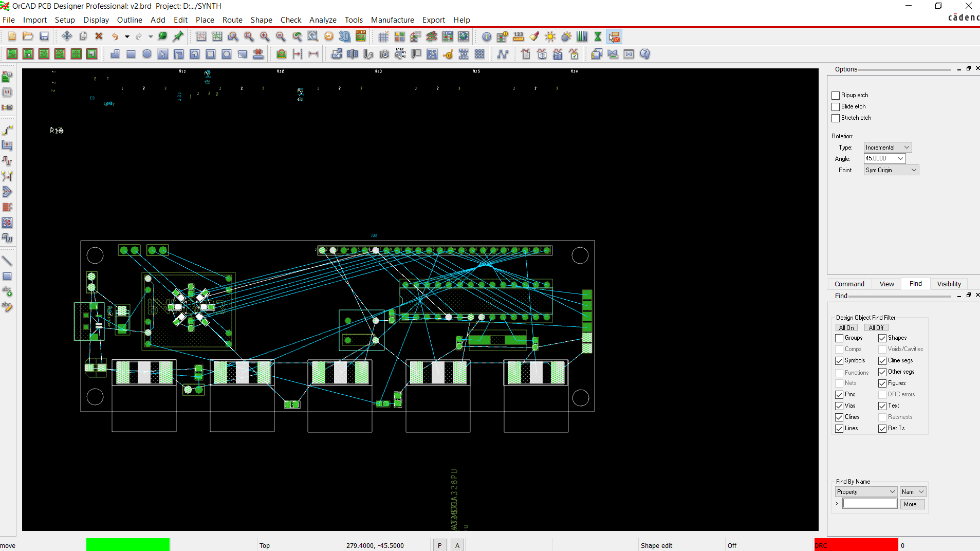Open the File menu

pos(9,20)
